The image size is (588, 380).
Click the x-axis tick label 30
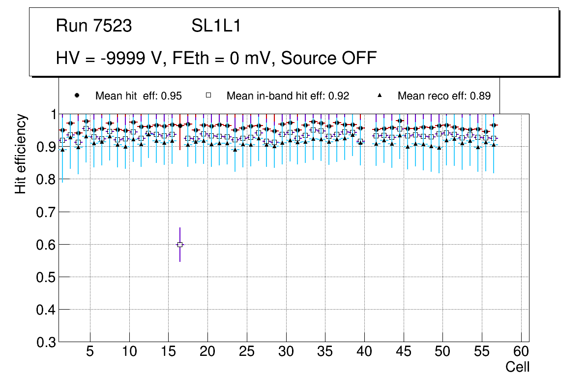click(286, 352)
